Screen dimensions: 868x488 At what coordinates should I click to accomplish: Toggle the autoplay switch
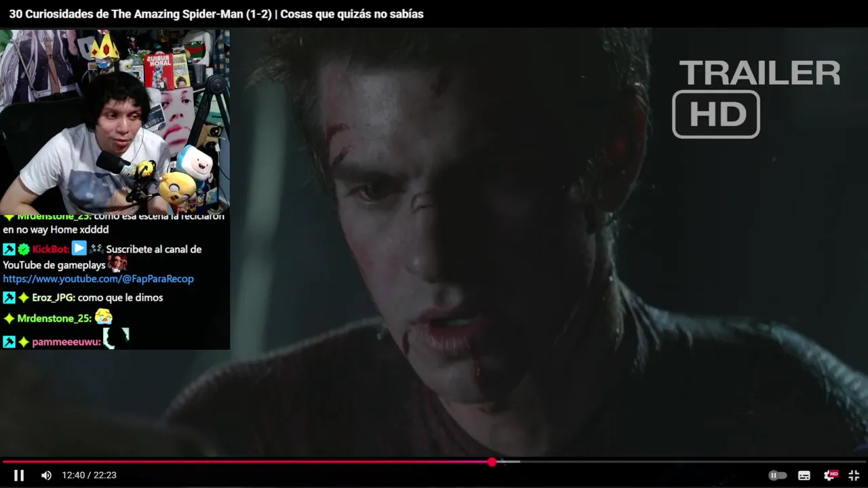pyautogui.click(x=777, y=475)
